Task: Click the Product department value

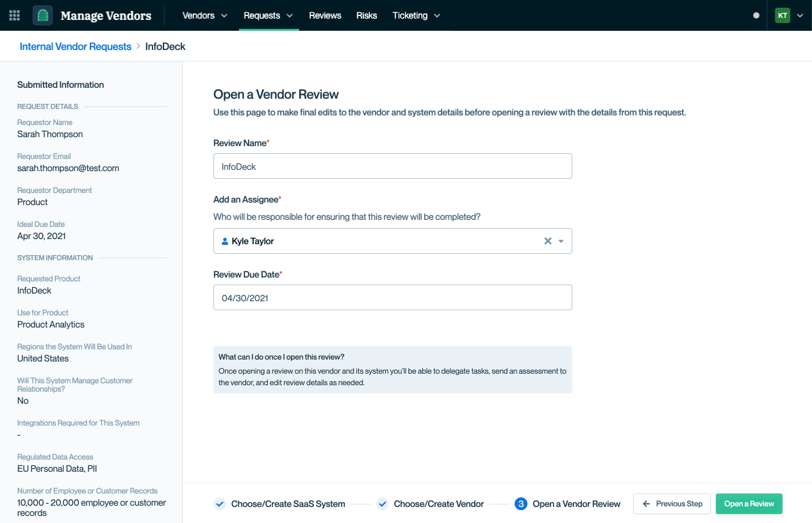Action: pyautogui.click(x=33, y=202)
